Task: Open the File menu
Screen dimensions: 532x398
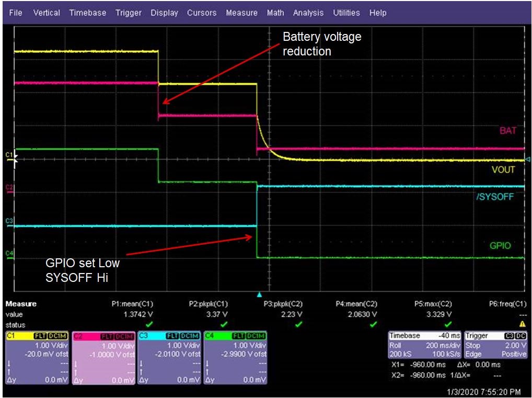Action: 16,13
